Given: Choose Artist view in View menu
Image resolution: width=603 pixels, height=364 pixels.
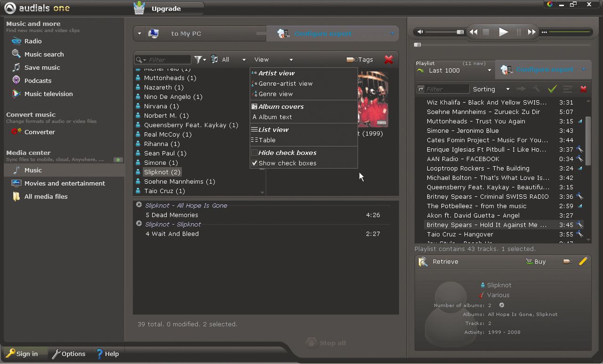Looking at the screenshot, I should (277, 73).
